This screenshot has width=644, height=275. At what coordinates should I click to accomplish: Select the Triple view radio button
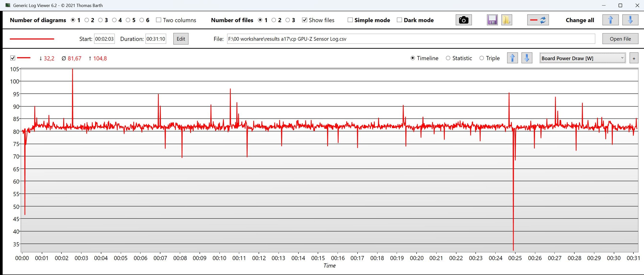click(x=481, y=58)
